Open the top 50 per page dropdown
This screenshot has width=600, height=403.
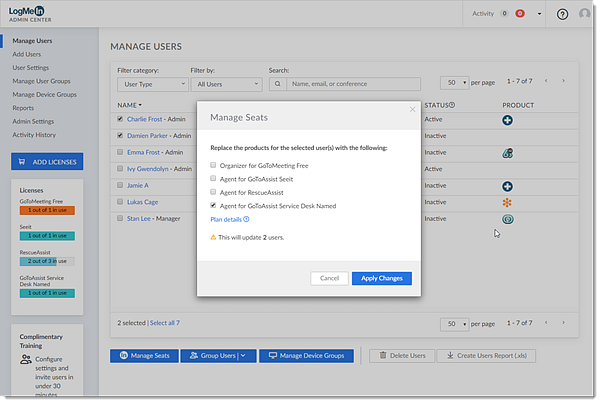click(x=454, y=83)
